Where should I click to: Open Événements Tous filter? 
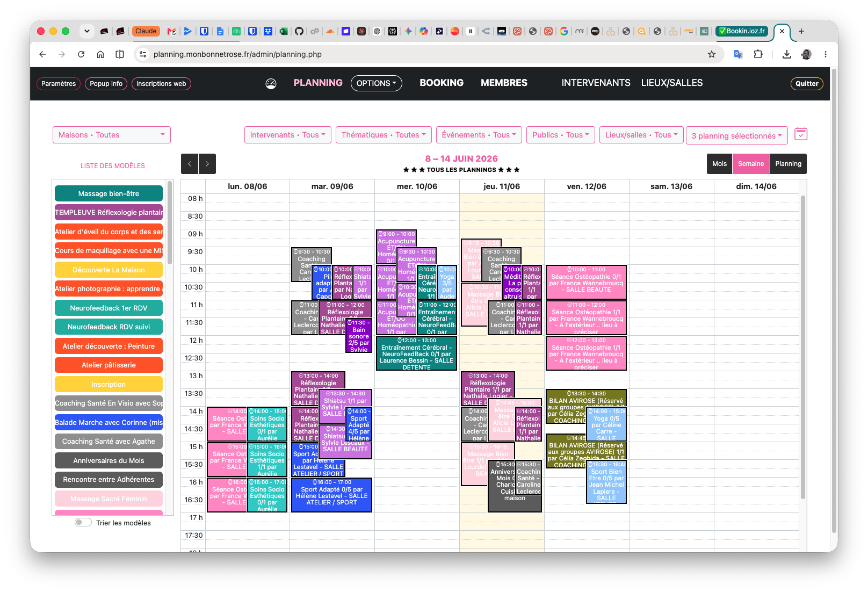pos(479,135)
